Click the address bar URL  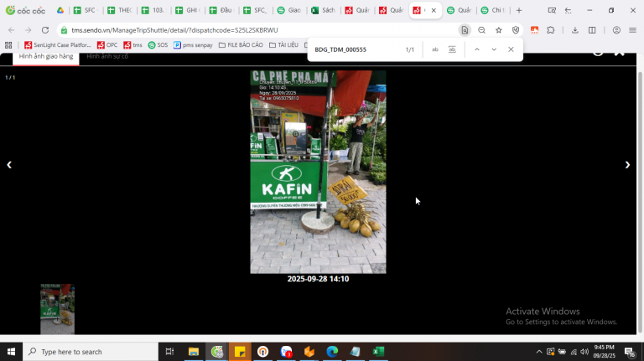pos(174,30)
